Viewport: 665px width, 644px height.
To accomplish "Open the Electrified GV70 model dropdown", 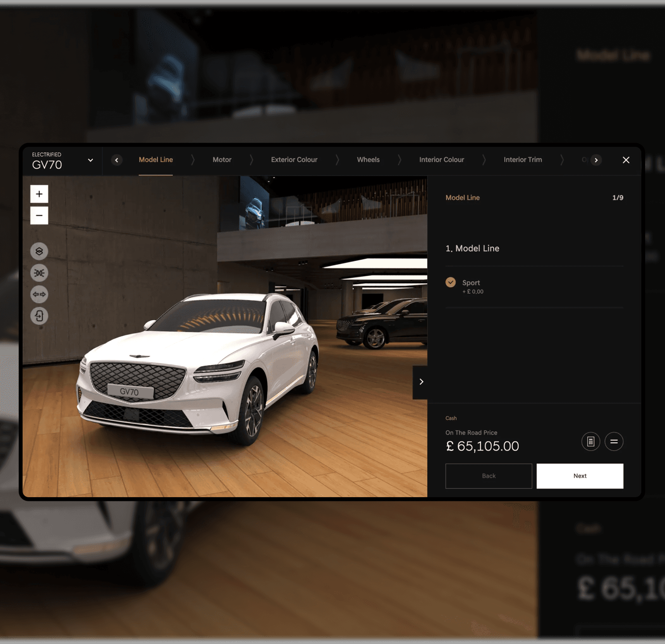I will [x=62, y=160].
